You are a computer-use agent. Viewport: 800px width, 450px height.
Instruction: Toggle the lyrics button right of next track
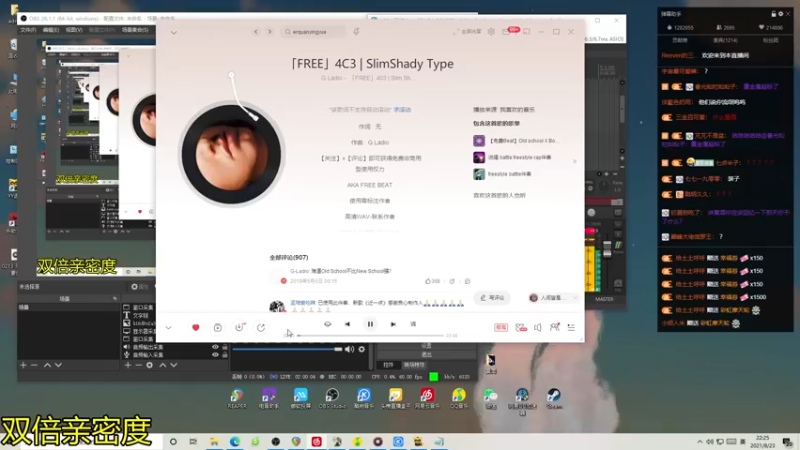tap(413, 324)
